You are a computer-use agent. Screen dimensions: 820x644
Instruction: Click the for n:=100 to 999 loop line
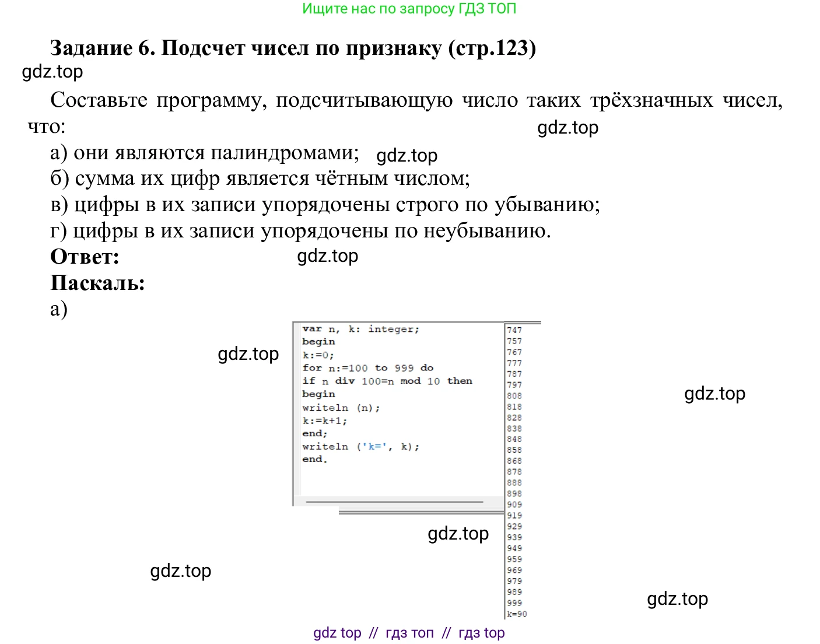pos(367,367)
